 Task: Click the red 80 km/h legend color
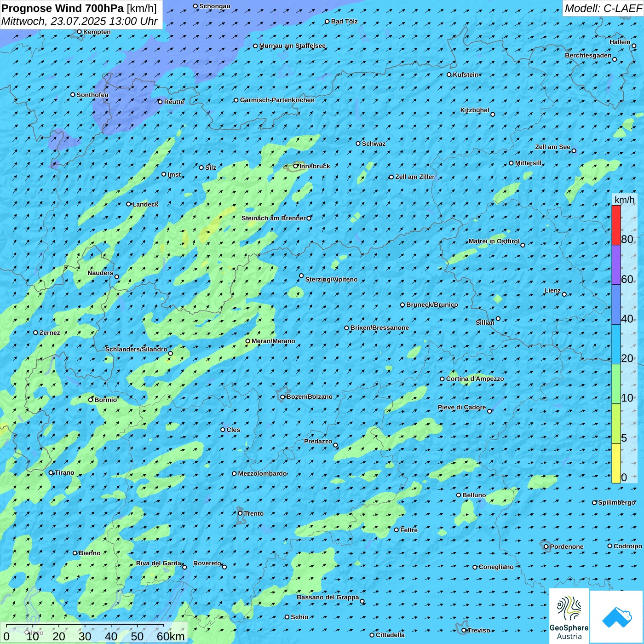(616, 225)
